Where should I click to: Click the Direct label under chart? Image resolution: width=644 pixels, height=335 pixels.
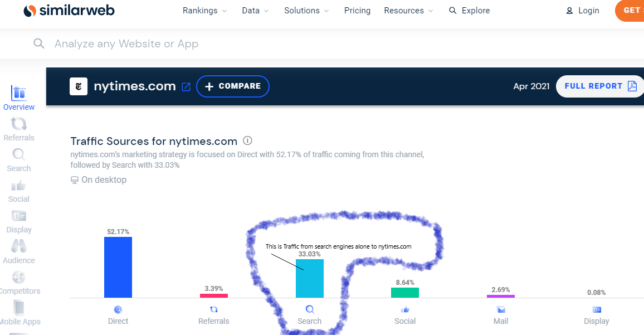(118, 321)
